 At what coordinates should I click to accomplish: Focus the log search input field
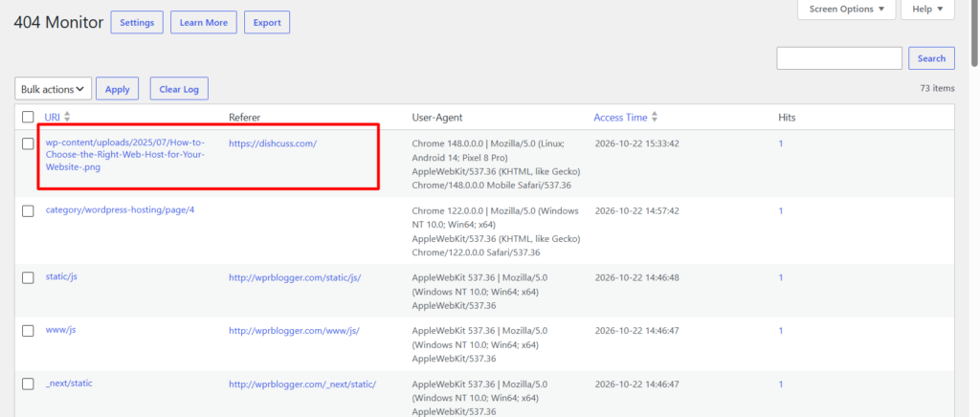[839, 58]
